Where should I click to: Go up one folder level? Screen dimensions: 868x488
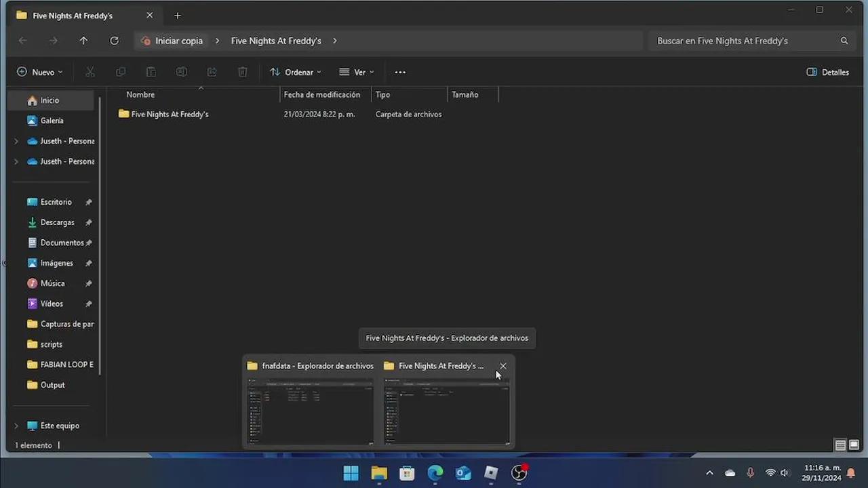click(x=83, y=41)
